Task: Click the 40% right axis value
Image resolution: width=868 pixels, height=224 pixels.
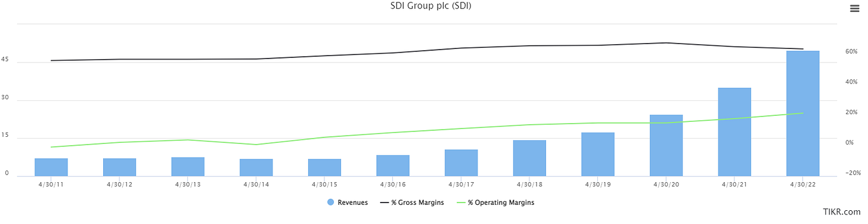Action: (x=852, y=82)
